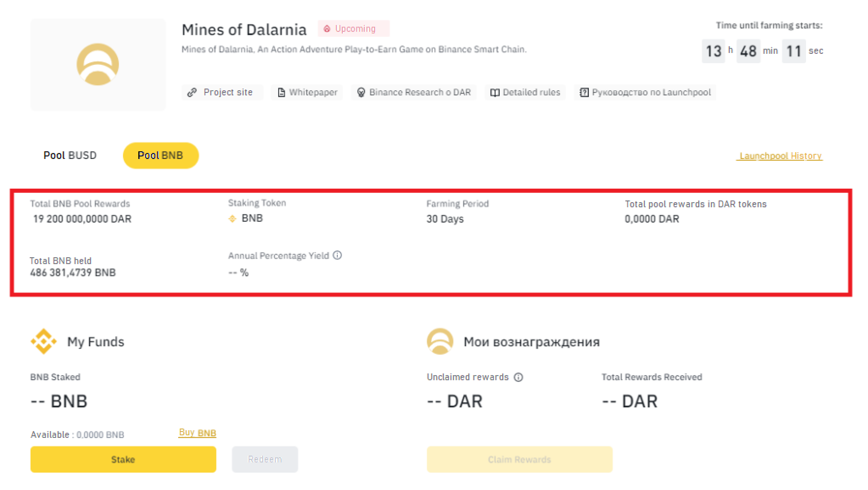
Task: Click the My Funds diamond icon
Action: click(x=43, y=342)
